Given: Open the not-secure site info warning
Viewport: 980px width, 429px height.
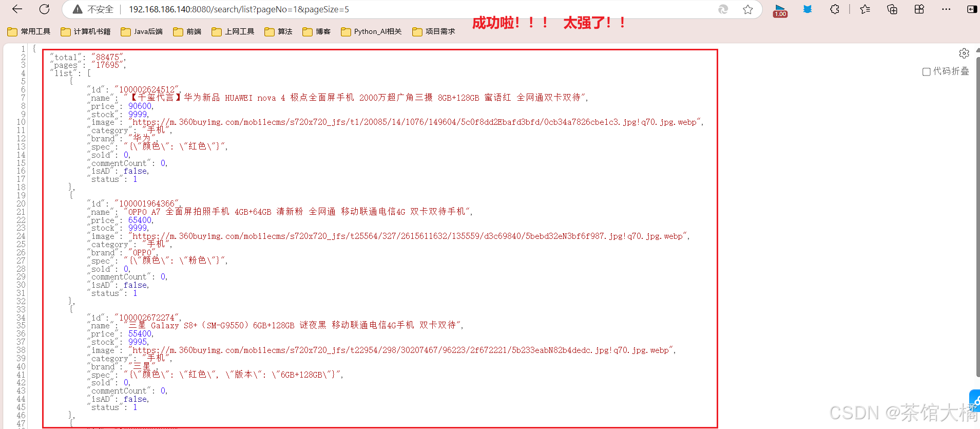Looking at the screenshot, I should (93, 9).
